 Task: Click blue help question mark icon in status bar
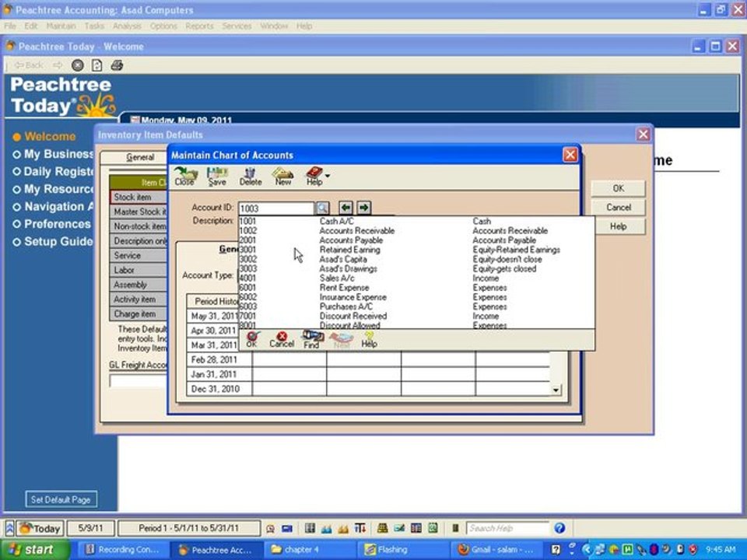click(559, 528)
